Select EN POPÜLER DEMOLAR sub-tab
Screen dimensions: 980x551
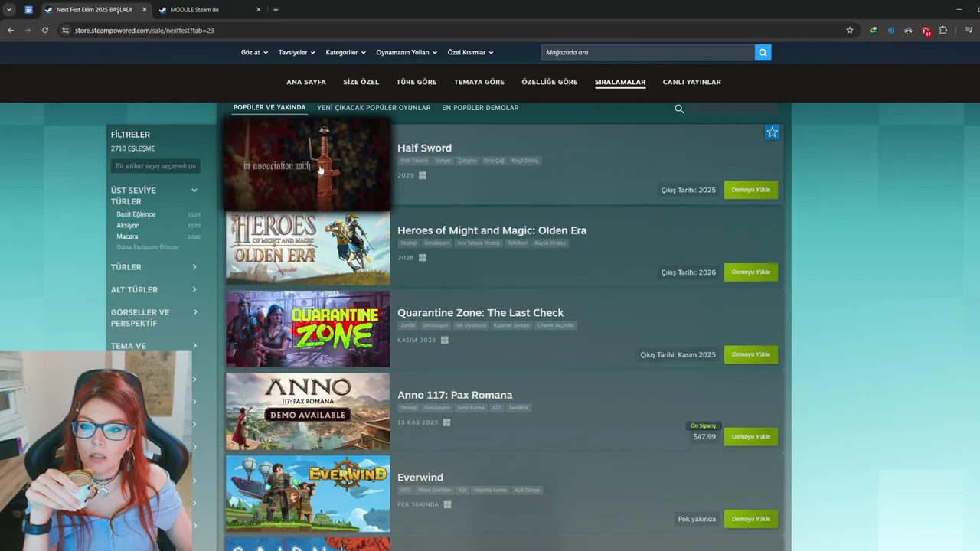[480, 108]
